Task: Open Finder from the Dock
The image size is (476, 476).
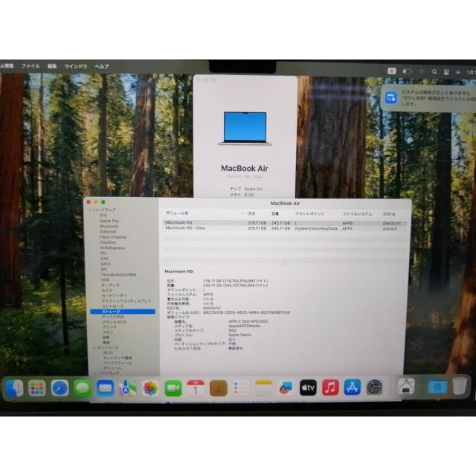Action: click(x=14, y=388)
